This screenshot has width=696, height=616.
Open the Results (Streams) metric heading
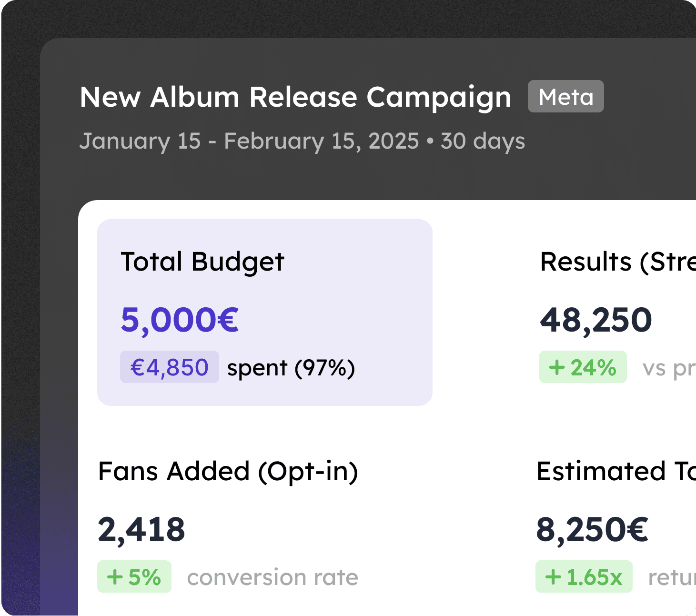tap(617, 262)
